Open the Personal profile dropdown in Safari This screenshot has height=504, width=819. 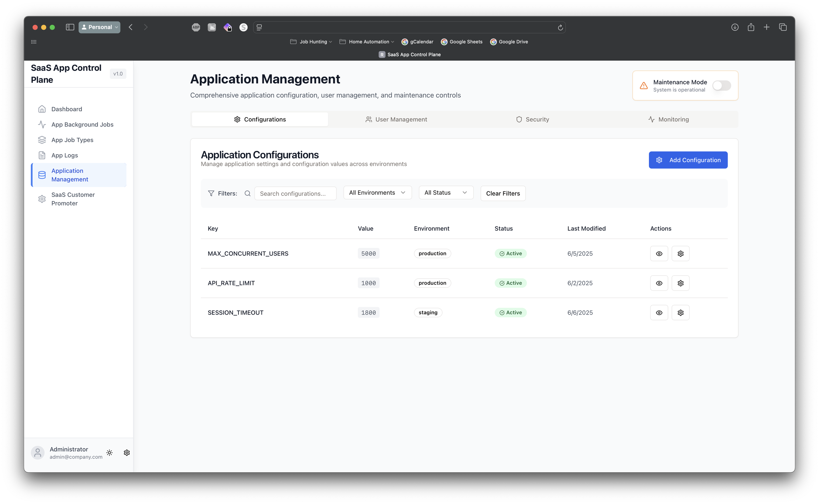tap(99, 27)
